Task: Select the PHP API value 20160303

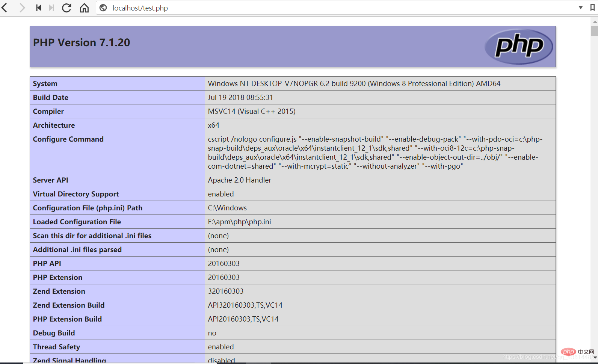Action: [x=224, y=263]
